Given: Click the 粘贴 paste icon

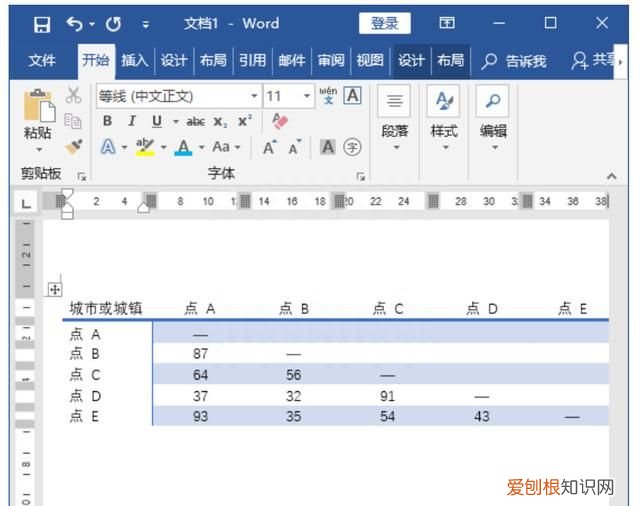Looking at the screenshot, I should click(39, 105).
